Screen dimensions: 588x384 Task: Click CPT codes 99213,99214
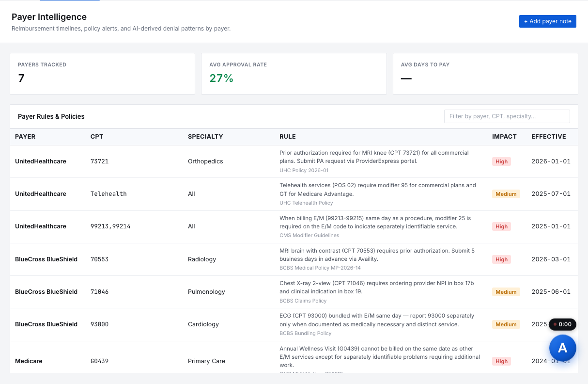tap(110, 226)
